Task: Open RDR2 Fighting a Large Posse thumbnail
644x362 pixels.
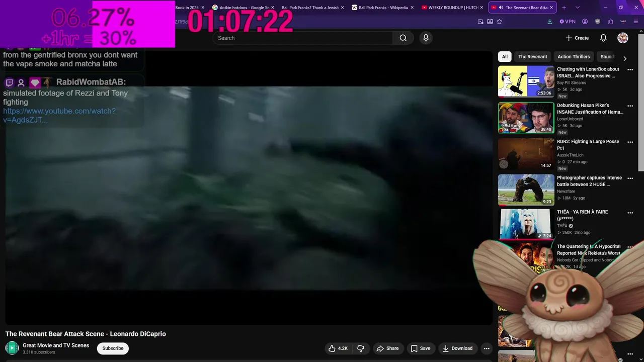Action: point(526,154)
